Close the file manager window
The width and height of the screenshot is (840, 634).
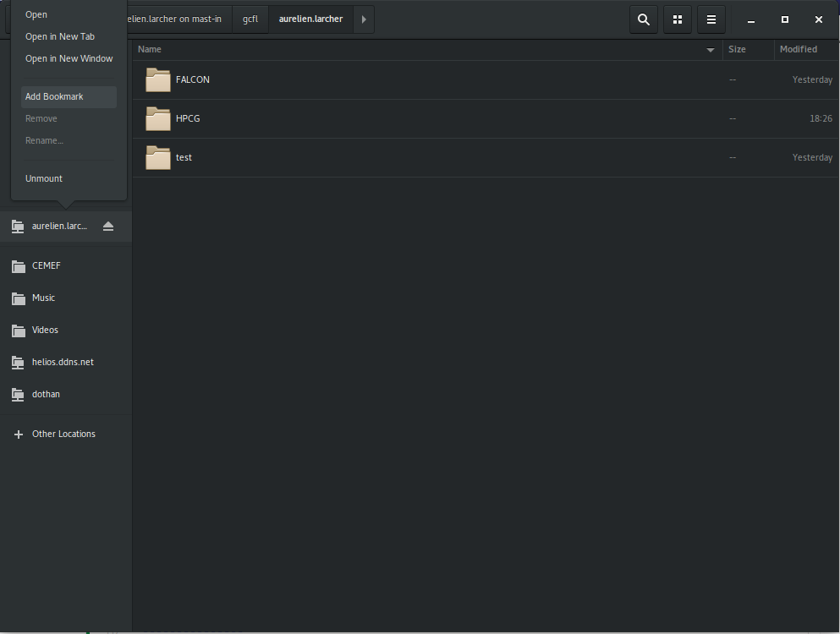[x=819, y=19]
